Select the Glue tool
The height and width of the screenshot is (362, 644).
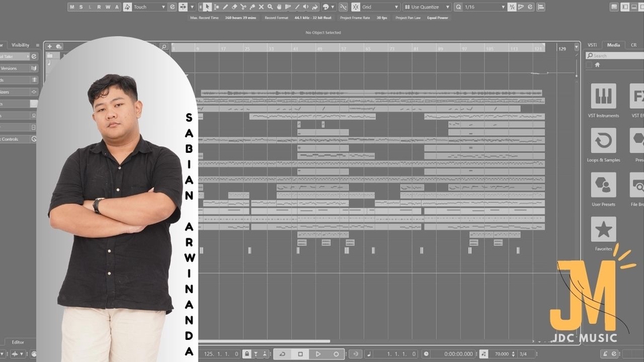252,7
